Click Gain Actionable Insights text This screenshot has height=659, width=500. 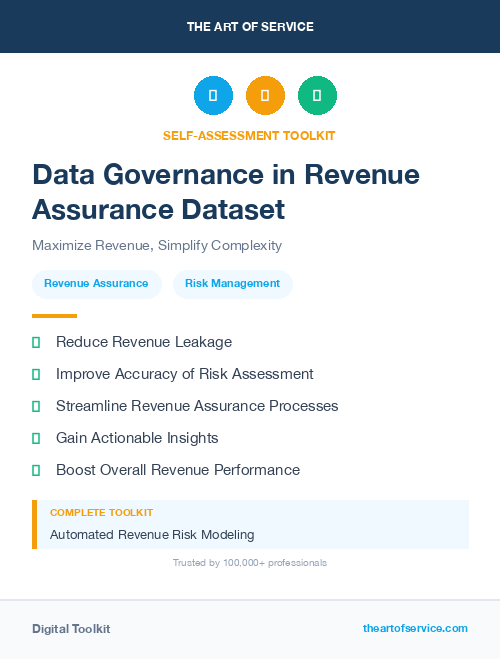pyautogui.click(x=137, y=438)
